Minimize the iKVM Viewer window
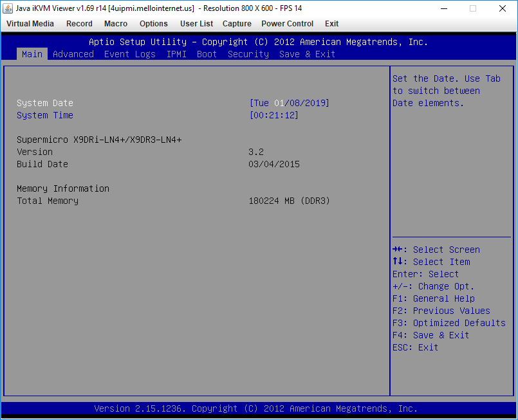518x420 pixels. coord(444,8)
